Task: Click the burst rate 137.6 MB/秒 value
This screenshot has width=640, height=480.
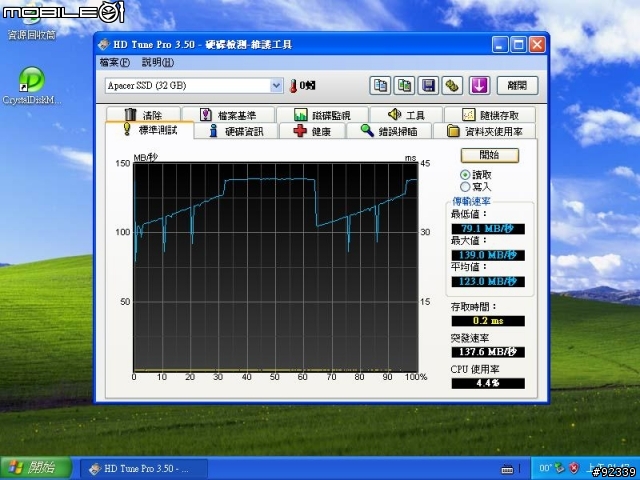Action: [x=488, y=352]
